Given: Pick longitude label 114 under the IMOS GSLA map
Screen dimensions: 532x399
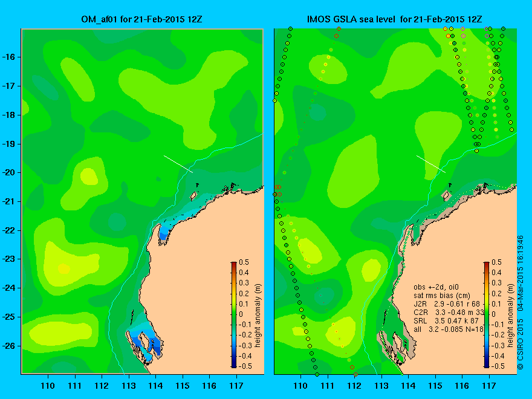Looking at the screenshot, I should (x=408, y=386).
